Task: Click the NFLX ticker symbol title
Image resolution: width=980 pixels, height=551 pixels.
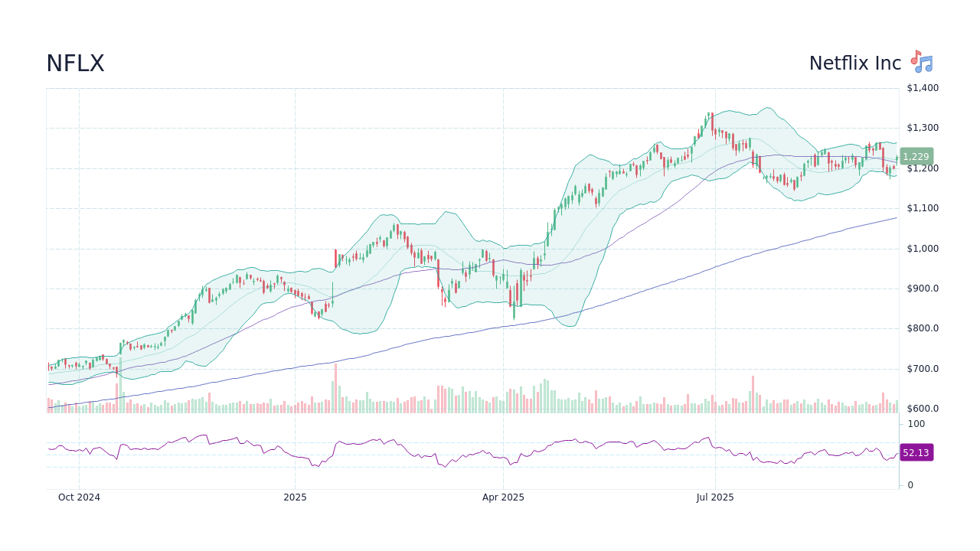Action: tap(75, 64)
